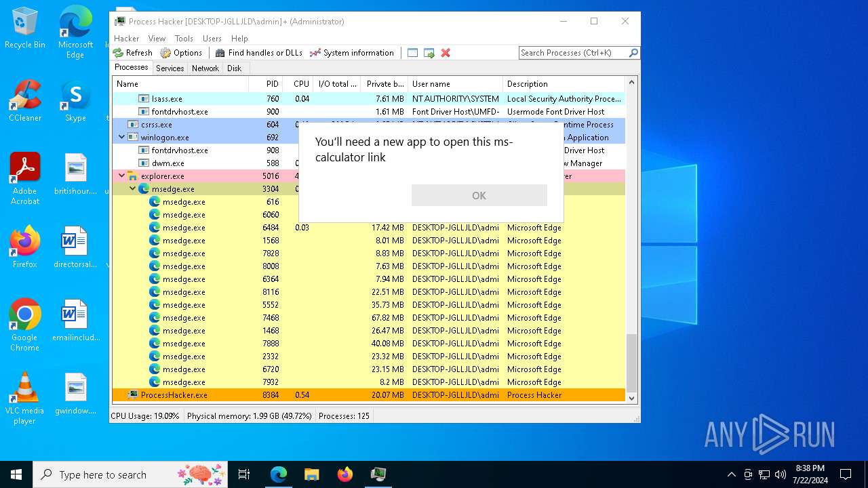
Task: Switch to the Services tab
Action: (x=170, y=68)
